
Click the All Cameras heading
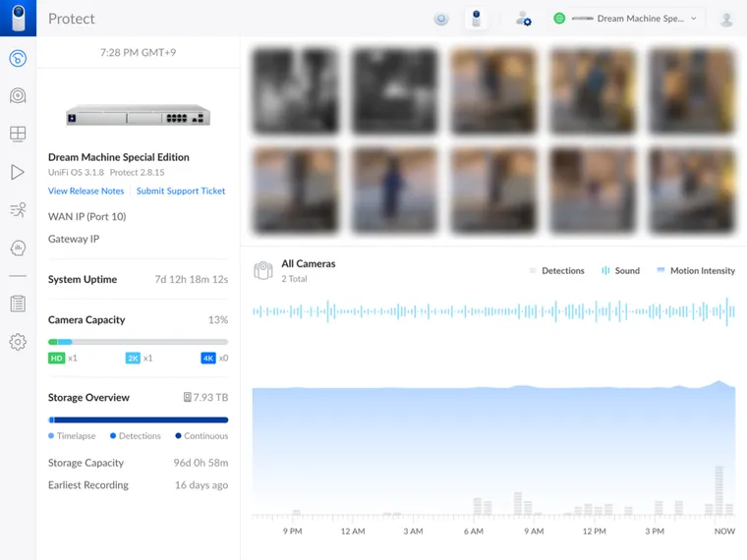pos(309,264)
